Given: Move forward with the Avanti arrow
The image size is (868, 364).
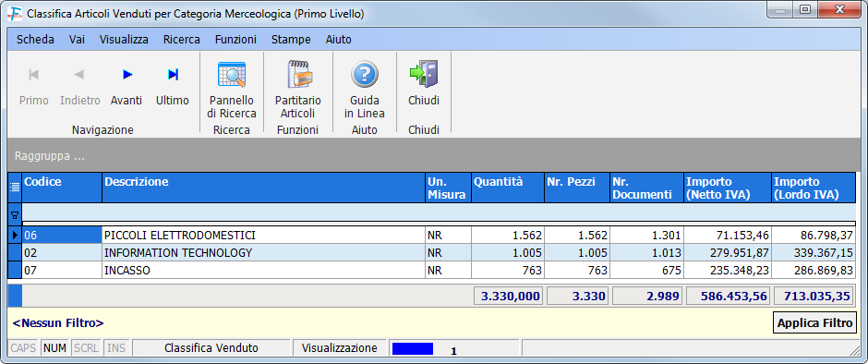Looking at the screenshot, I should tap(127, 86).
